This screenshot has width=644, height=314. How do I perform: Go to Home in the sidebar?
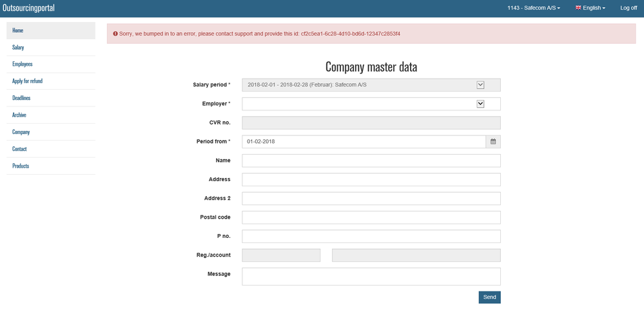(51, 30)
